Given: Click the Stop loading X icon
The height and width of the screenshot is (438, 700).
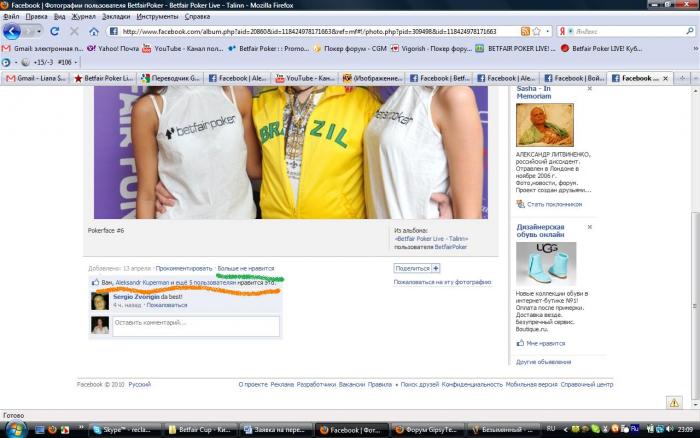Looking at the screenshot, I should (74, 31).
